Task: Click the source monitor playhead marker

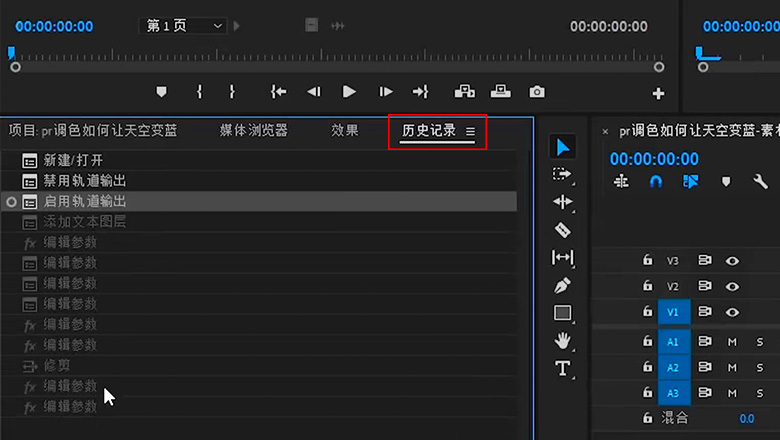Action: click(11, 52)
